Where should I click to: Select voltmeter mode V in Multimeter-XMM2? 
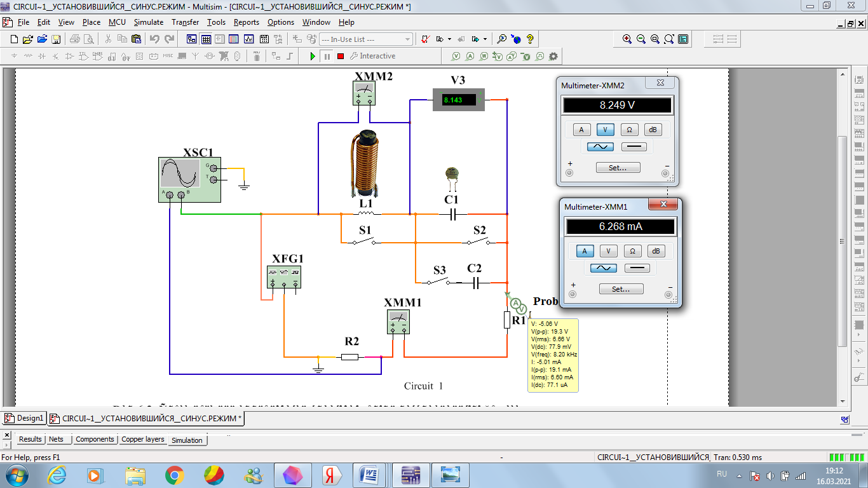(x=605, y=130)
